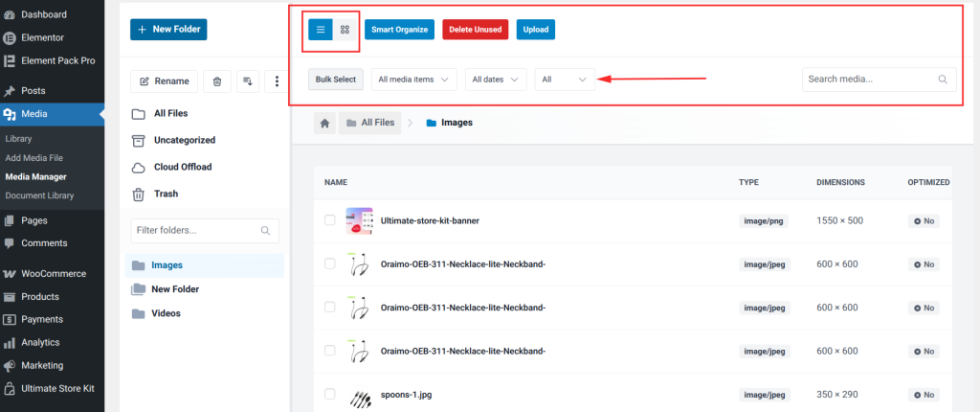Tick checkbox for spoons-1.jpg row
The height and width of the screenshot is (412, 980).
point(330,395)
